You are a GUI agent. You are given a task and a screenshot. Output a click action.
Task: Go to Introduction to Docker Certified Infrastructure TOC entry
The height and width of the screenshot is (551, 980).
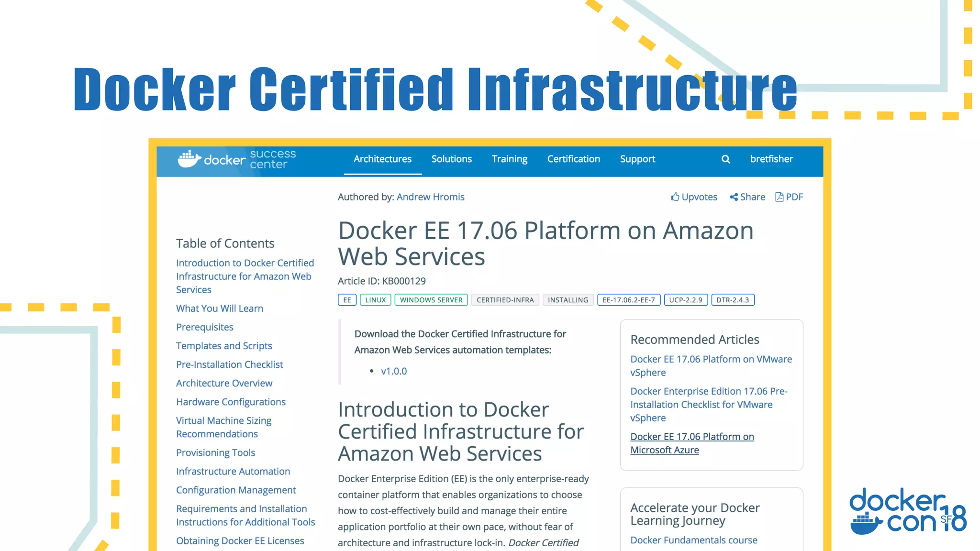pos(245,276)
